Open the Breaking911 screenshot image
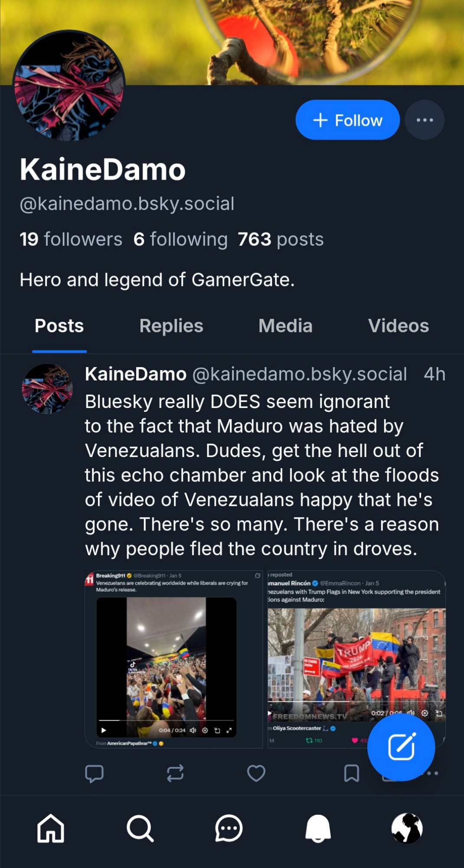Screen dimensions: 464x868 (x=173, y=659)
